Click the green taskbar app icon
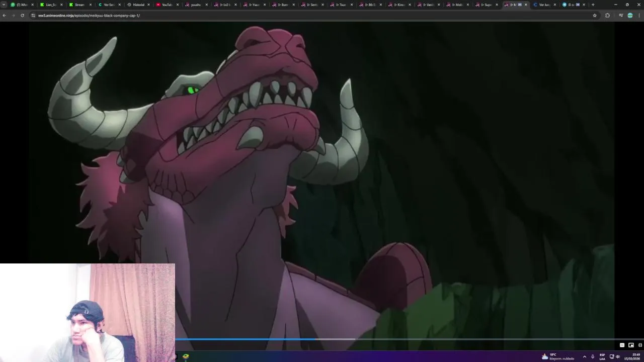This screenshot has width=644, height=362. [x=186, y=356]
